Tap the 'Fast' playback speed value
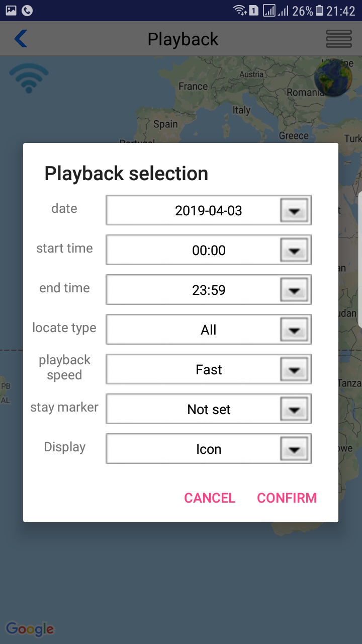 (x=208, y=369)
